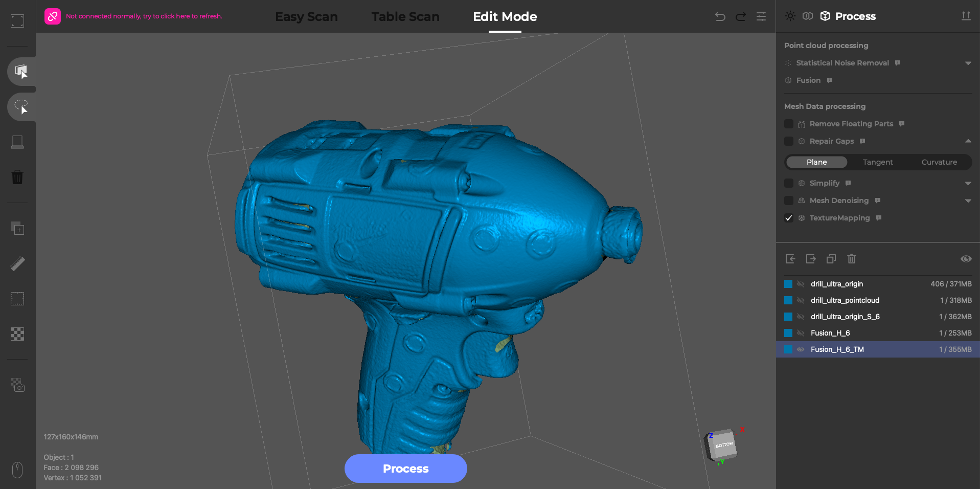Enable Mesh Denoising checkbox
The image size is (980, 489).
click(x=789, y=201)
